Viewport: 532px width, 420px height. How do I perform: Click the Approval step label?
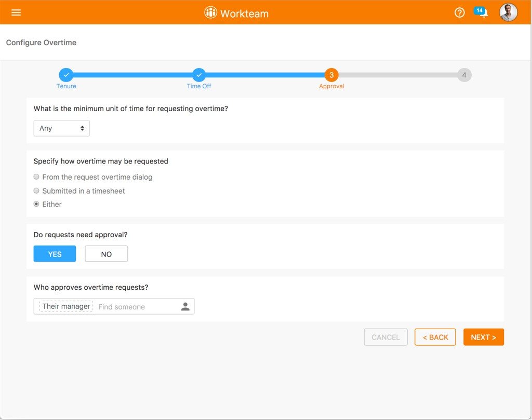point(331,86)
